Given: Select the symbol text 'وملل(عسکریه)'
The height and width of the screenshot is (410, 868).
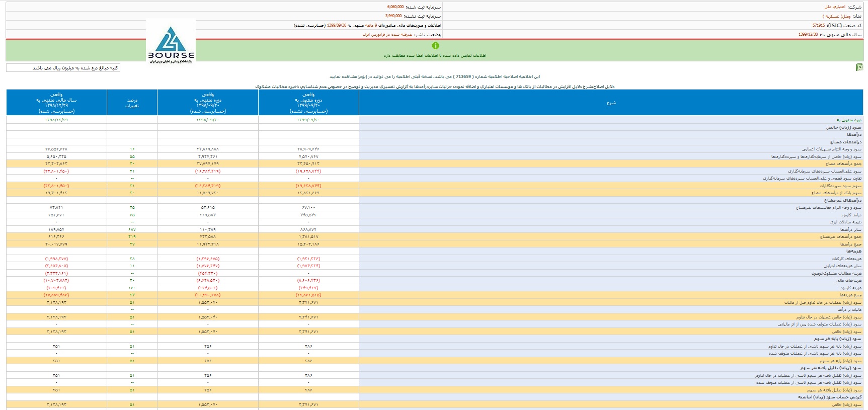Looking at the screenshot, I should (837, 17).
